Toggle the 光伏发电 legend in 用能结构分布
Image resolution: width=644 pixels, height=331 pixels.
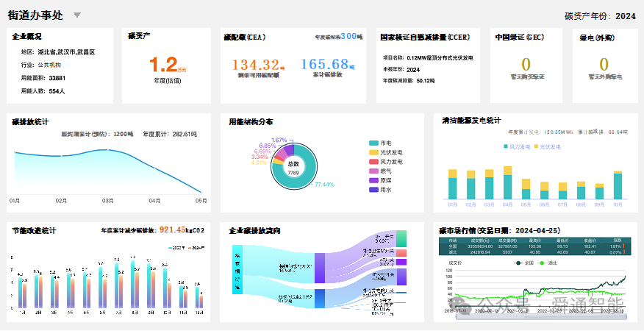386,152
